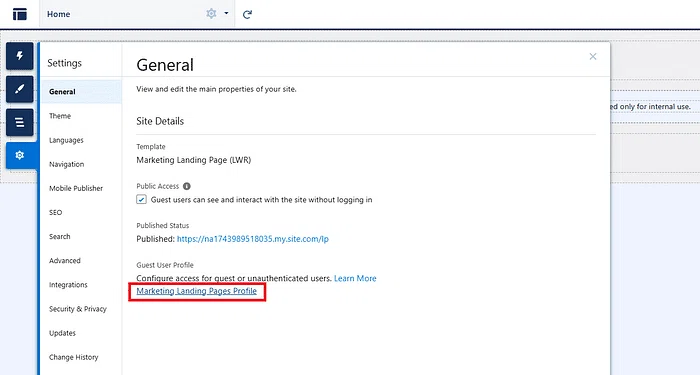The height and width of the screenshot is (375, 700).
Task: Open the Navigation settings tab
Action: pyautogui.click(x=81, y=164)
